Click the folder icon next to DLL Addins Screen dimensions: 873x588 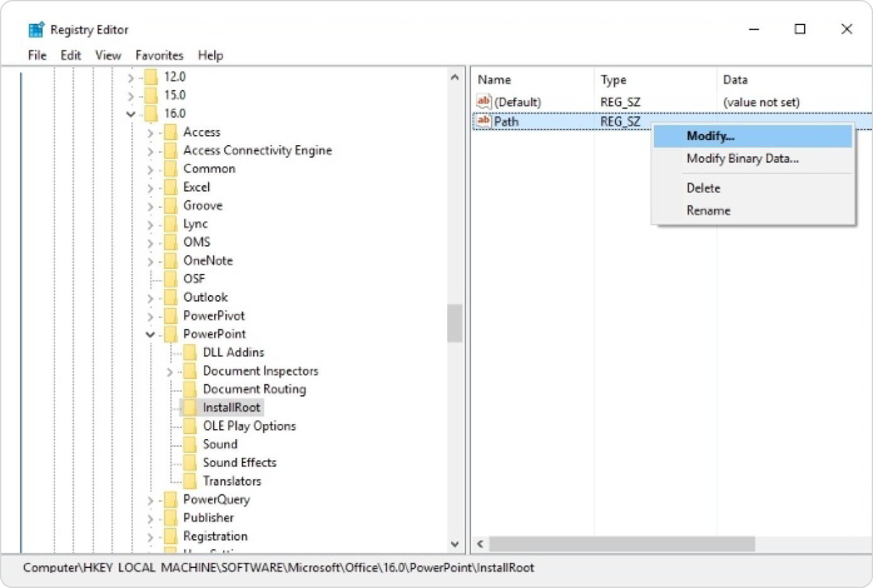pyautogui.click(x=190, y=352)
